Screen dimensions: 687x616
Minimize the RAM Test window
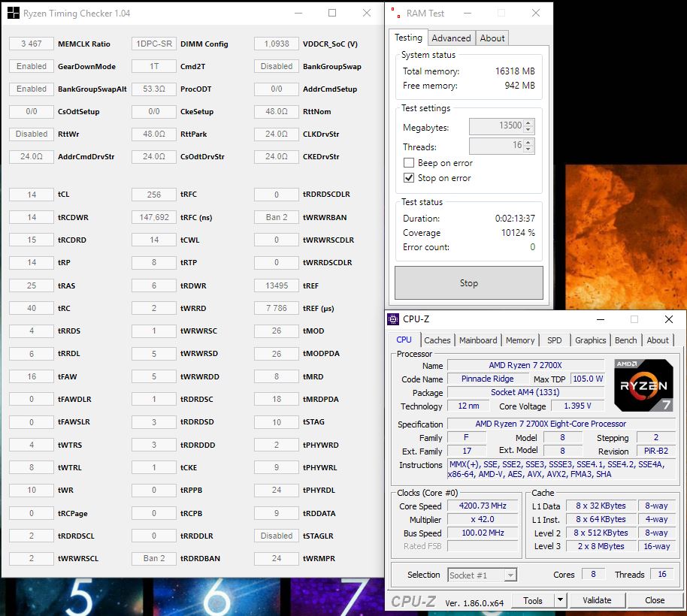coord(468,13)
